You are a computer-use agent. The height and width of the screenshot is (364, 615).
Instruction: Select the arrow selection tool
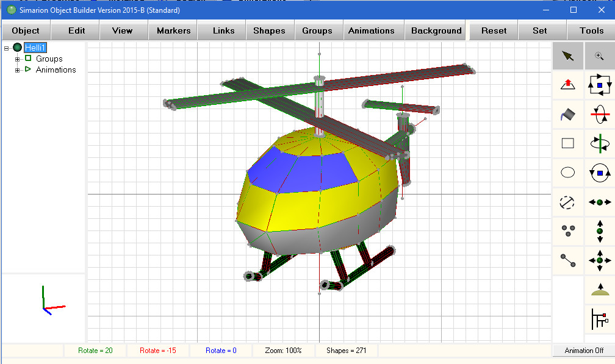tap(567, 55)
